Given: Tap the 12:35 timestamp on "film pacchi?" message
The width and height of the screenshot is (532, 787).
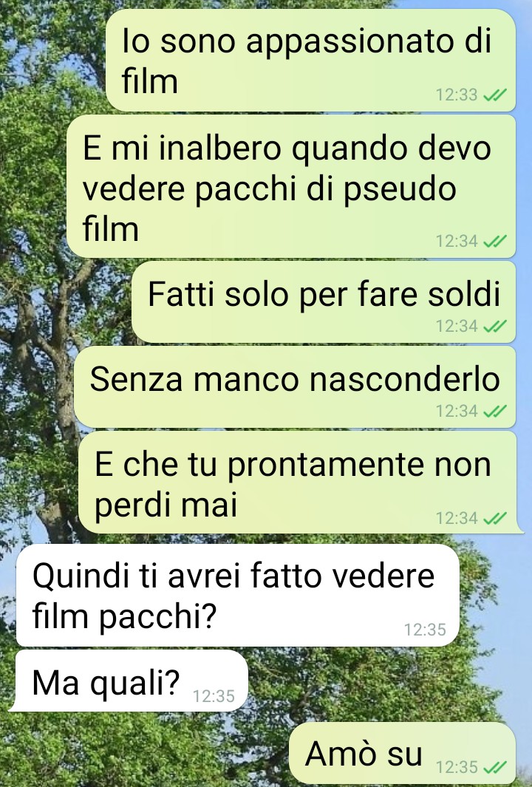Looking at the screenshot, I should [x=425, y=630].
